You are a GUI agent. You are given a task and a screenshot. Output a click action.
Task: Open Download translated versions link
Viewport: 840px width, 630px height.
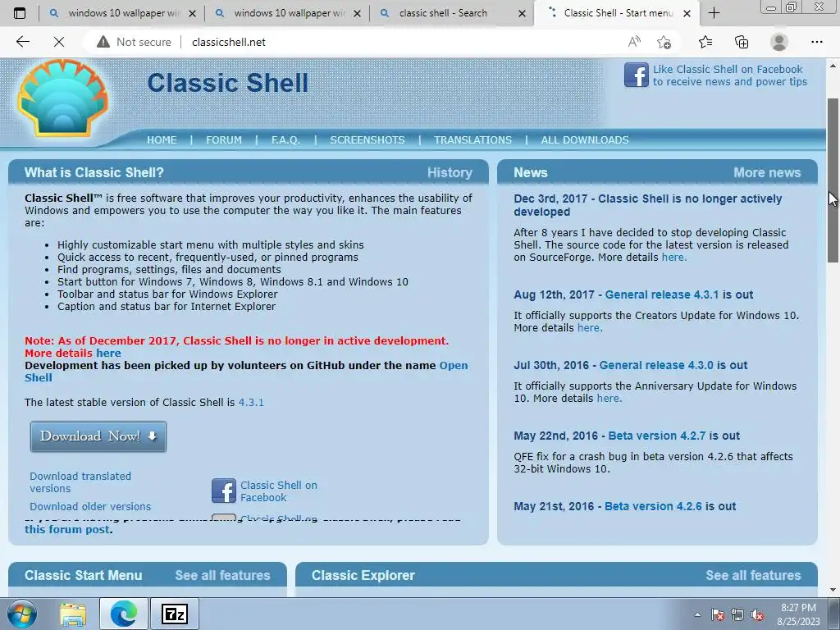tap(80, 482)
